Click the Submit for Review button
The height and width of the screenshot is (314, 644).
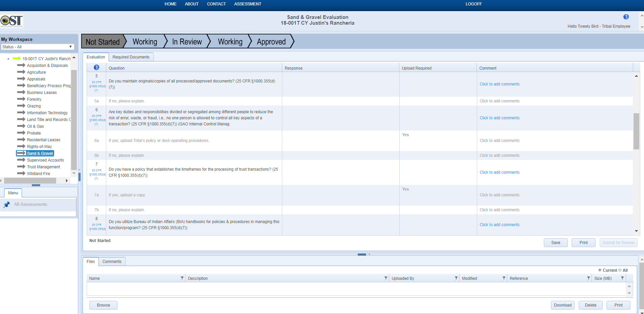618,243
